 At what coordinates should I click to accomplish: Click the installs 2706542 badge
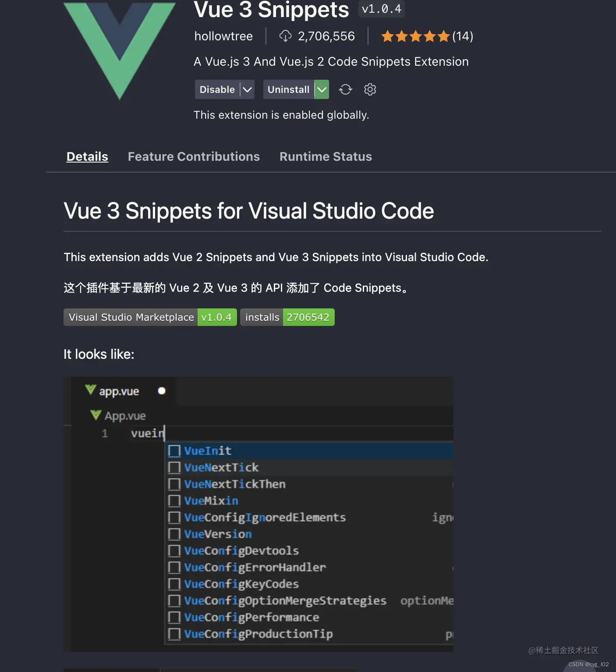tap(287, 317)
